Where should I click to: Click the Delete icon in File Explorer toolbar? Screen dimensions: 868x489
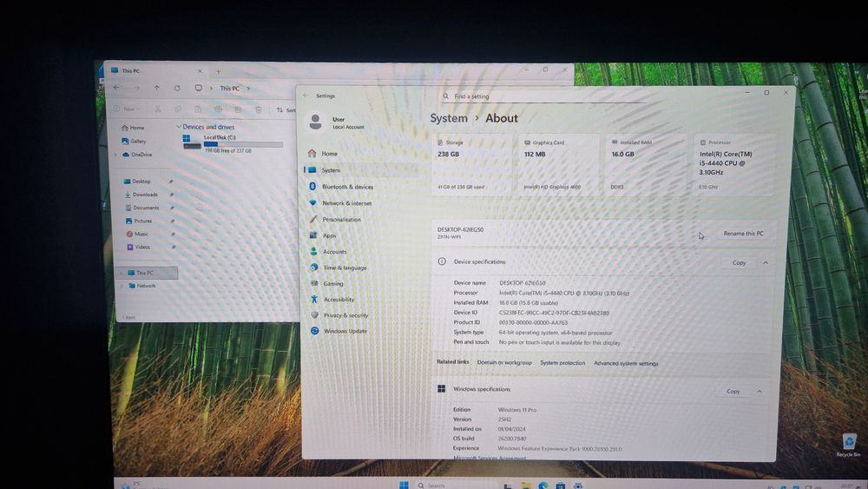(259, 109)
